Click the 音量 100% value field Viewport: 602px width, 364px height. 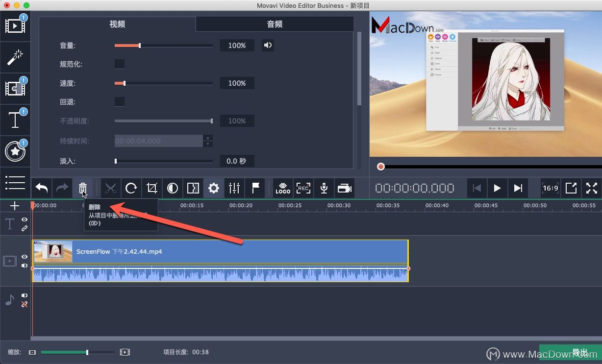[x=237, y=46]
